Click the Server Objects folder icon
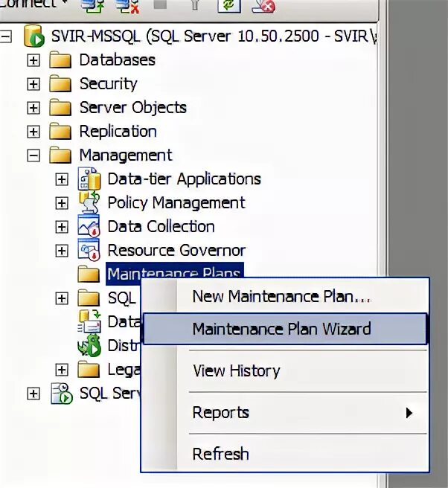 pyautogui.click(x=60, y=107)
